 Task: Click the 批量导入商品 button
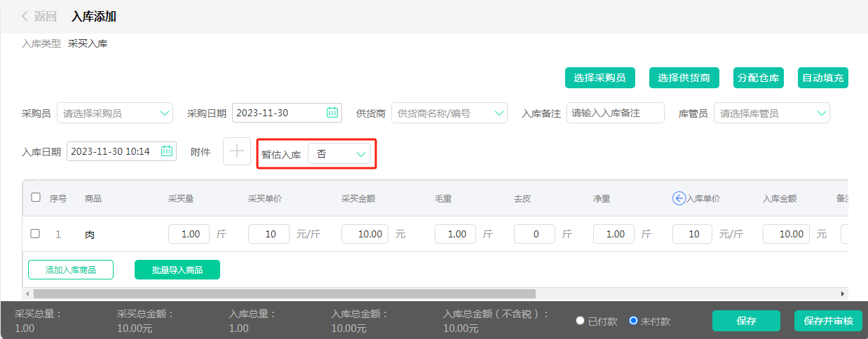177,270
